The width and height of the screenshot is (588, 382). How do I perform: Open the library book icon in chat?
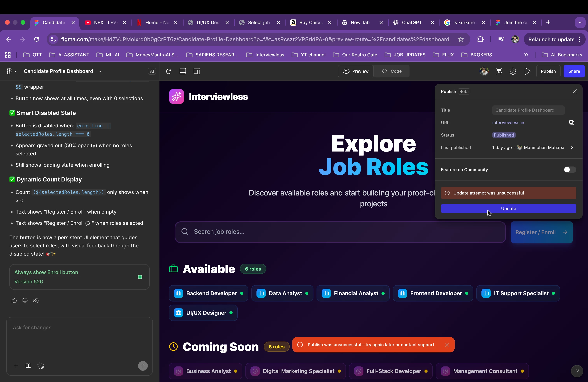(x=28, y=366)
